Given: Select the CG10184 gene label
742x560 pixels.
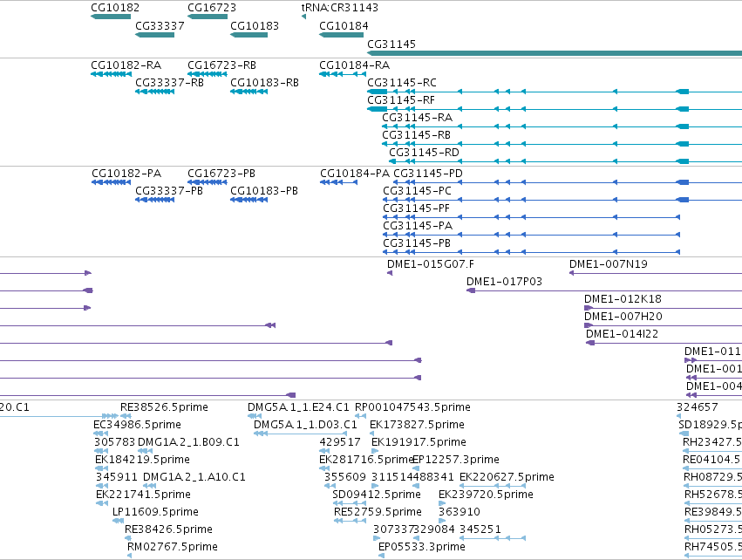Looking at the screenshot, I should click(344, 26).
